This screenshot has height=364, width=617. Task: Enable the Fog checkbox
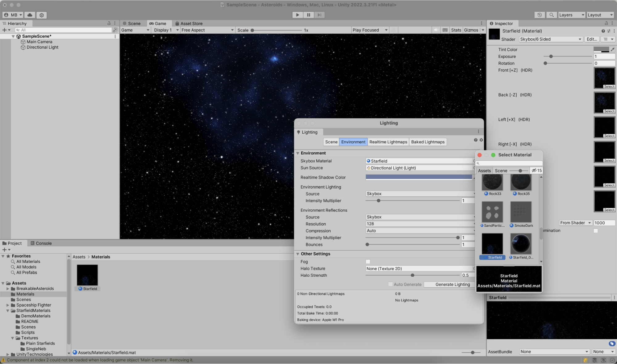[x=368, y=261]
